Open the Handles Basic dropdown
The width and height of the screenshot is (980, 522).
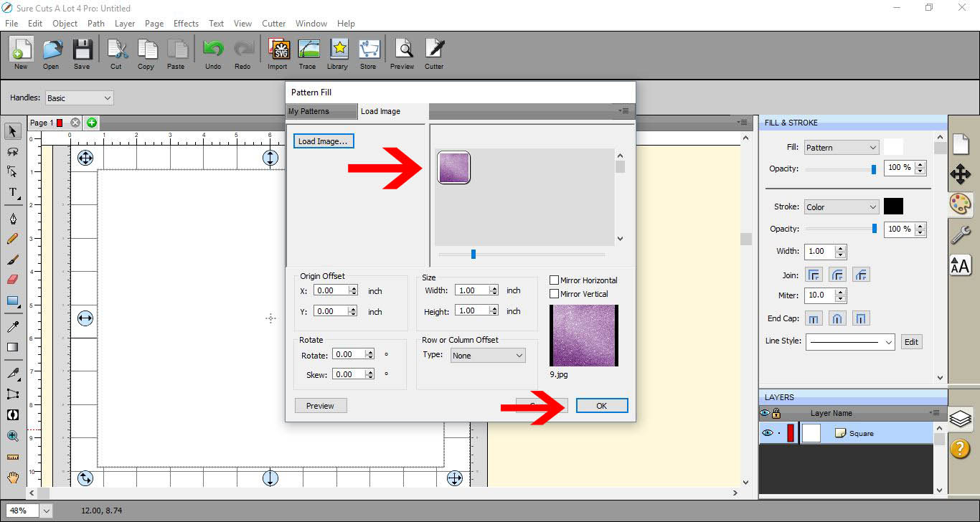(79, 98)
